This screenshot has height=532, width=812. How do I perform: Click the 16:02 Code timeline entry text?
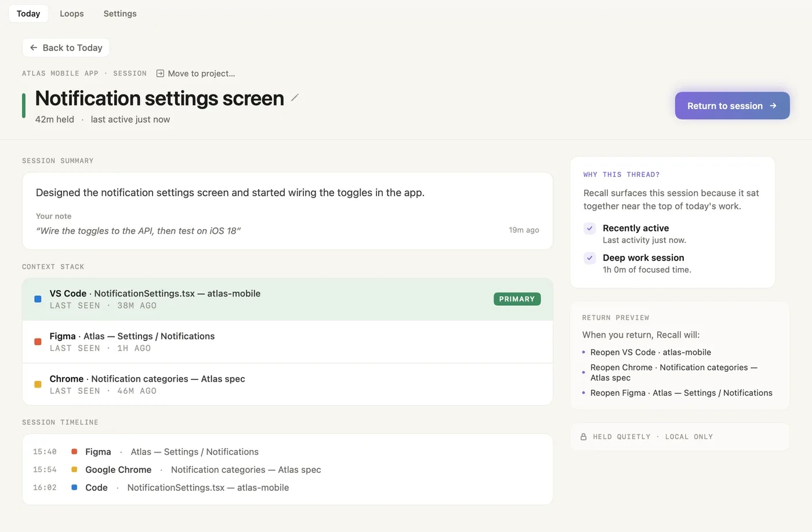[187, 488]
